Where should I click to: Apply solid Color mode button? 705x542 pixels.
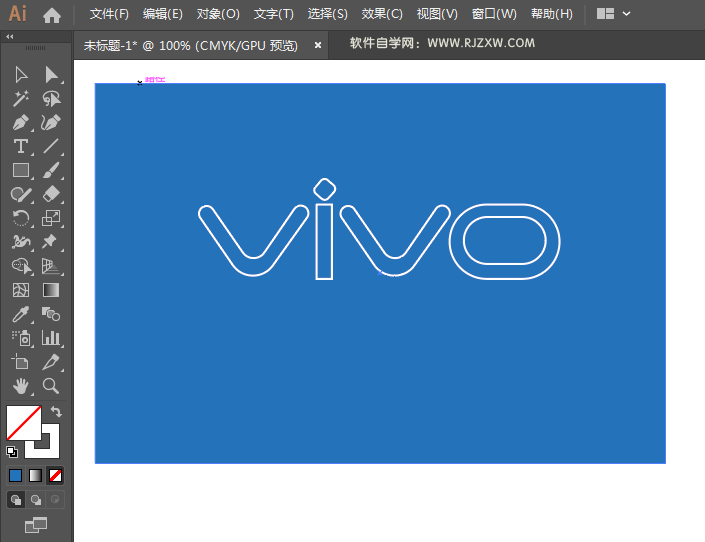[15, 475]
